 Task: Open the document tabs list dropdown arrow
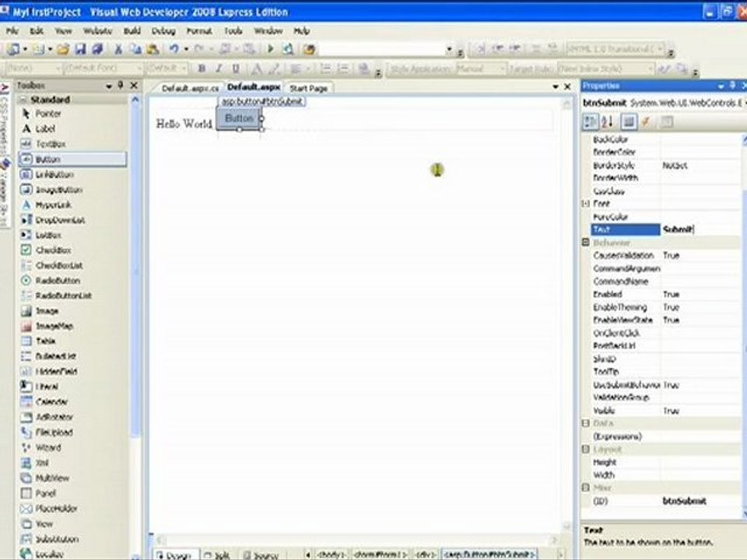coord(556,86)
